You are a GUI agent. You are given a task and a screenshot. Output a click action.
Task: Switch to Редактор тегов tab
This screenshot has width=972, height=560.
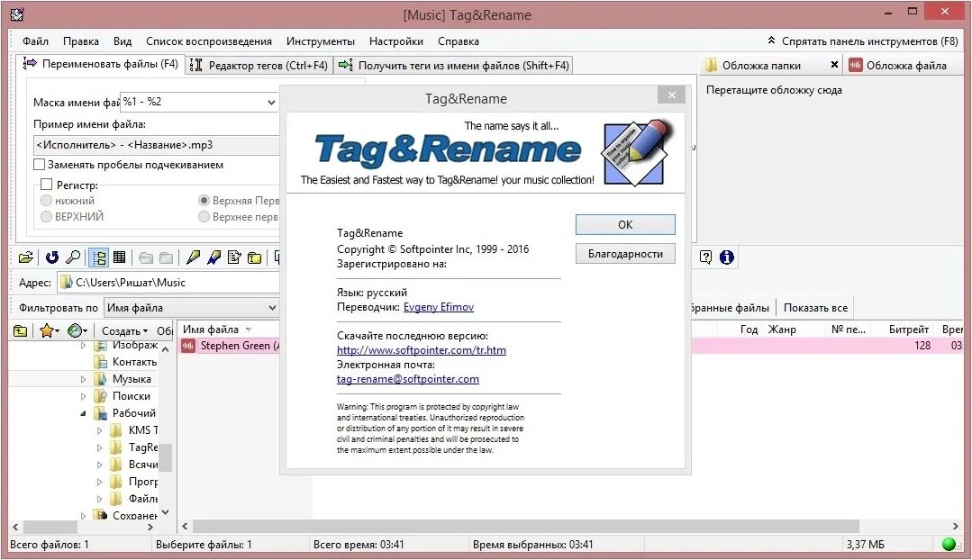[x=259, y=65]
